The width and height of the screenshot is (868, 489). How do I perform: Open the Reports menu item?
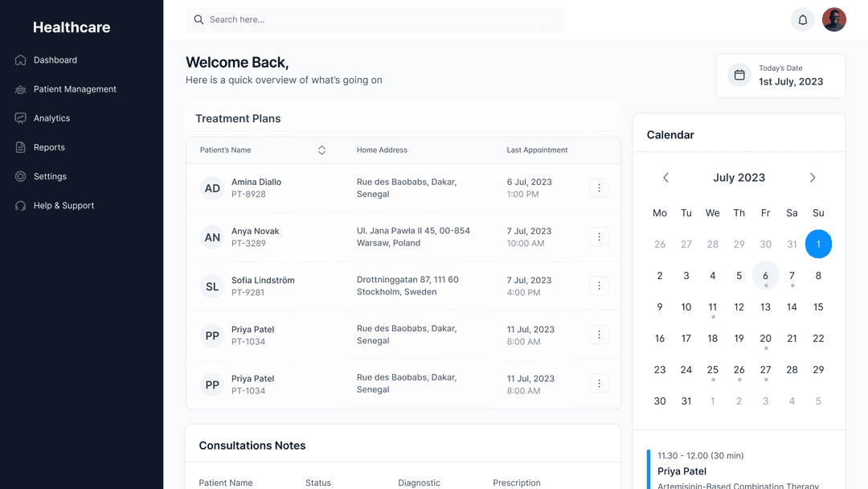pyautogui.click(x=49, y=147)
